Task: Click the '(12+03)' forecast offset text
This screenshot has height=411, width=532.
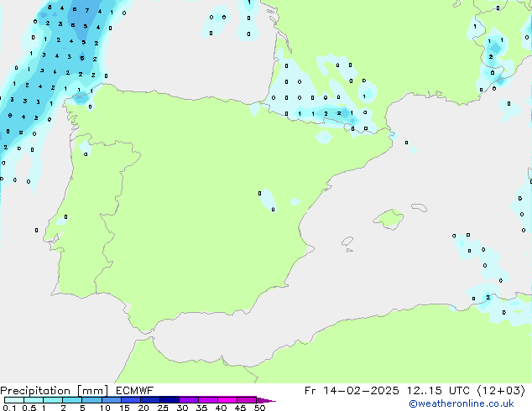Action: (x=501, y=391)
